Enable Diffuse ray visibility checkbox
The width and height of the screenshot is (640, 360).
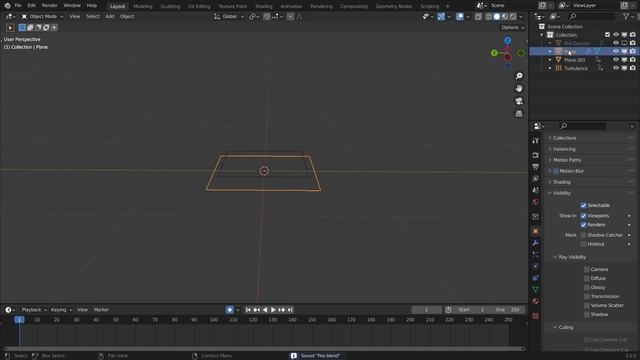tap(587, 278)
